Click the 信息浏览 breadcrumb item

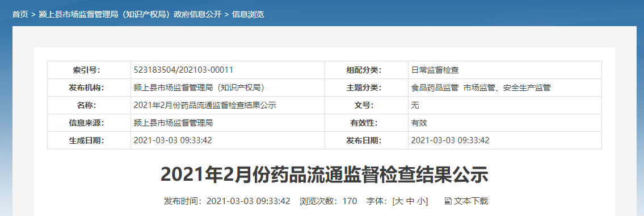pyautogui.click(x=248, y=15)
